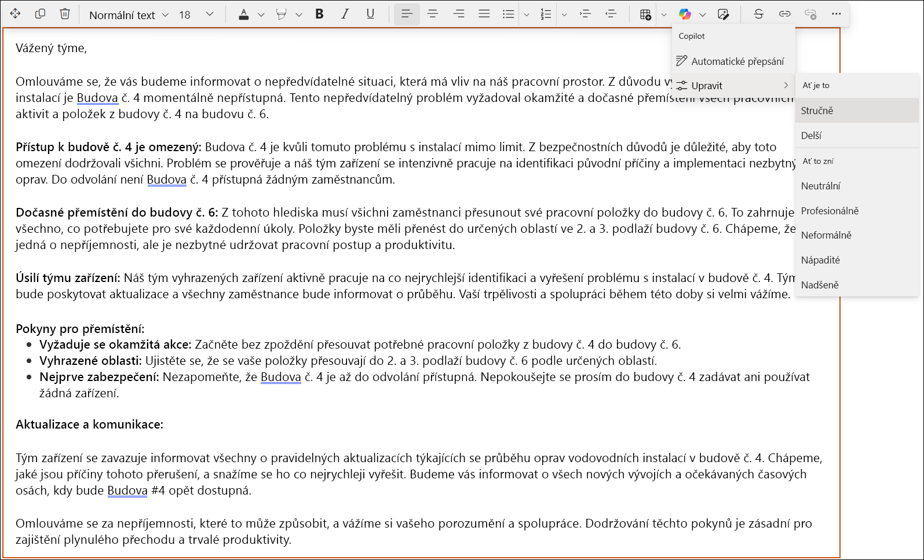Screen dimensions: 924x560
Task: Click heading Dočasné přemístění do budovy č. 6
Action: 117,213
